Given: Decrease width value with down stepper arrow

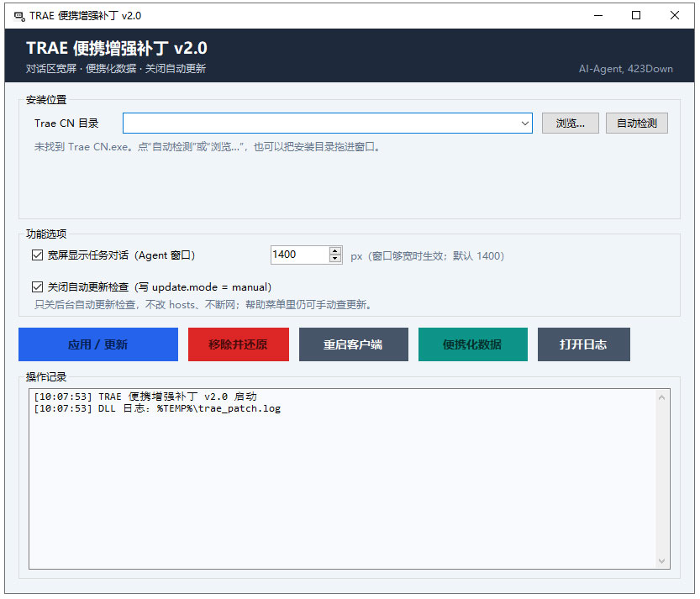Looking at the screenshot, I should pos(335,259).
